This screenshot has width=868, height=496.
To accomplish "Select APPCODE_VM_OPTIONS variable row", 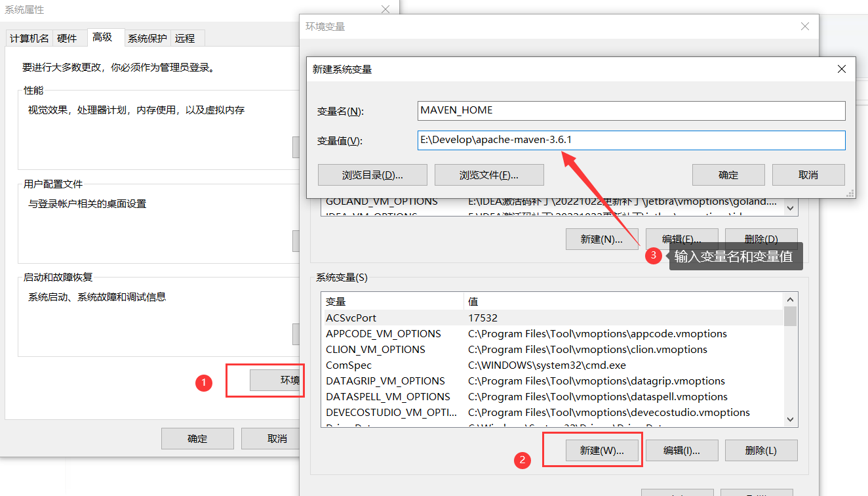I will click(553, 334).
